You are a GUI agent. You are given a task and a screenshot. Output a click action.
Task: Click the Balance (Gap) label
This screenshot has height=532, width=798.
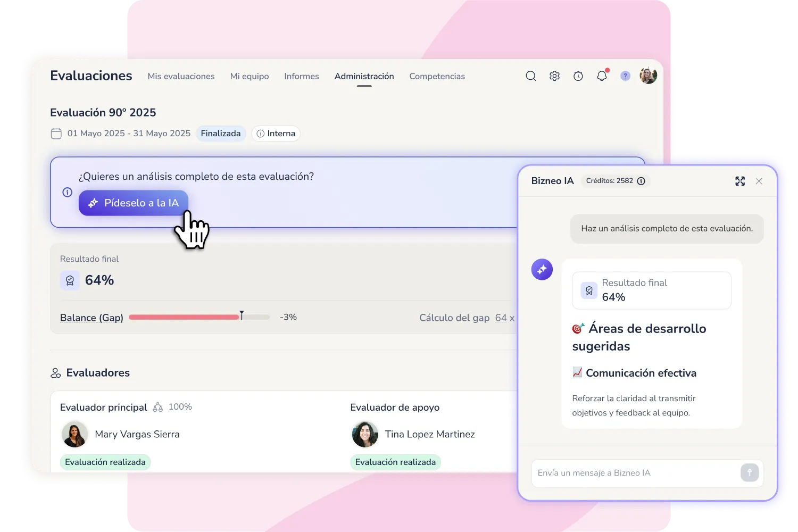tap(92, 318)
